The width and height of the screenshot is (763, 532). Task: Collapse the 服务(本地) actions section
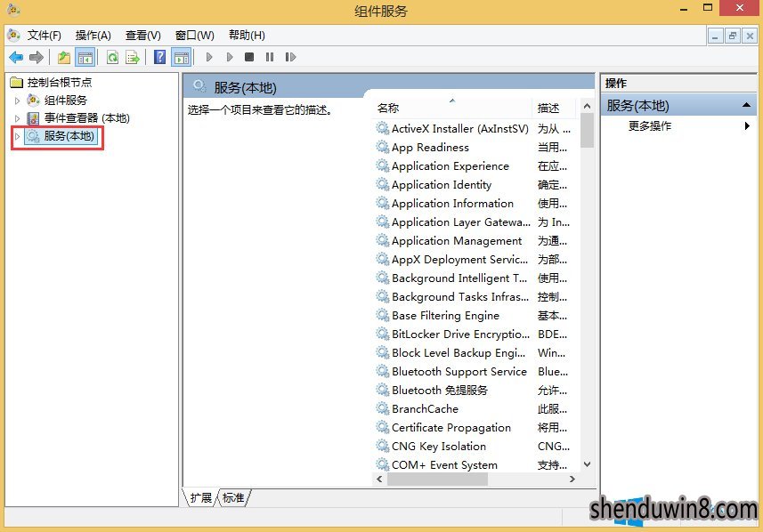coord(746,105)
